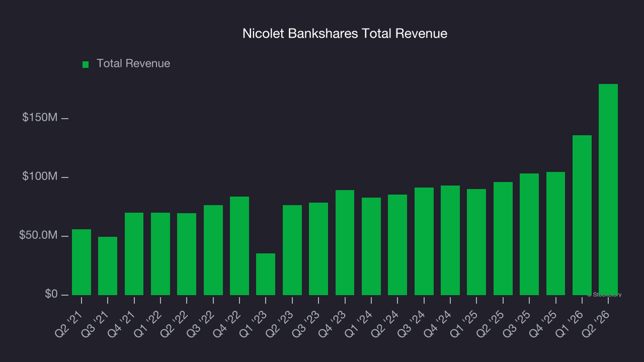Click the $100M y-axis label
The image size is (644, 362).
(x=40, y=176)
